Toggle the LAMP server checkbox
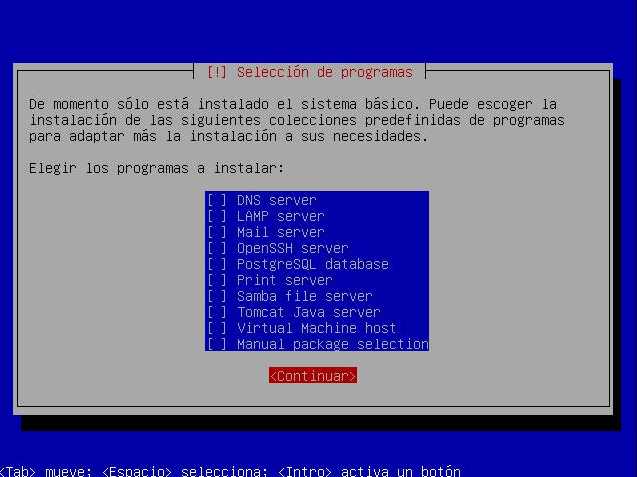Viewport: 637px width, 477px height. [x=217, y=216]
